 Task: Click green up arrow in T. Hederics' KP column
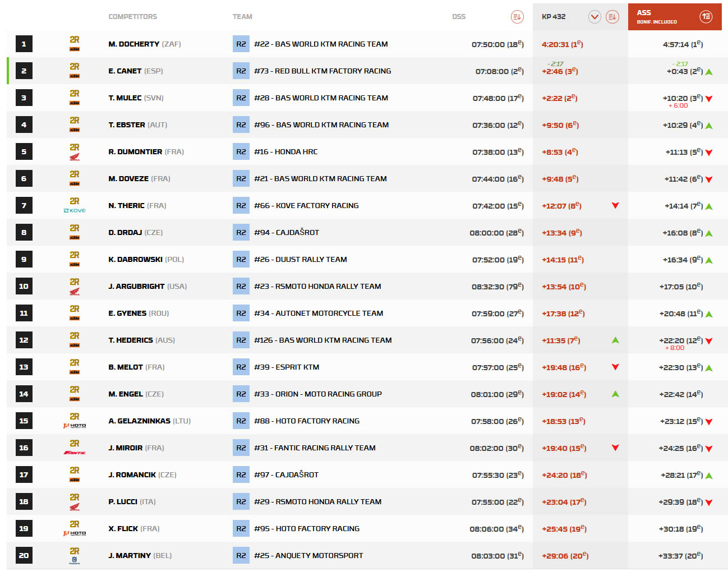click(615, 340)
